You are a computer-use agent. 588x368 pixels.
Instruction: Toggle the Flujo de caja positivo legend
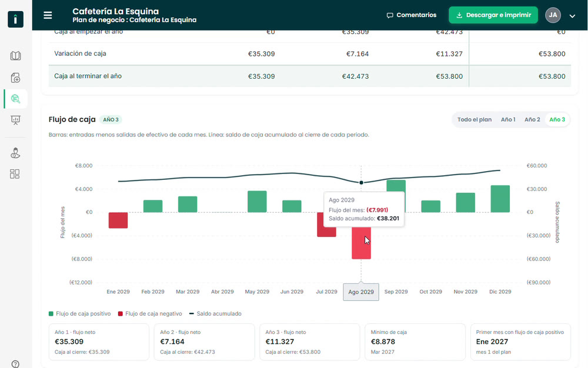point(79,314)
